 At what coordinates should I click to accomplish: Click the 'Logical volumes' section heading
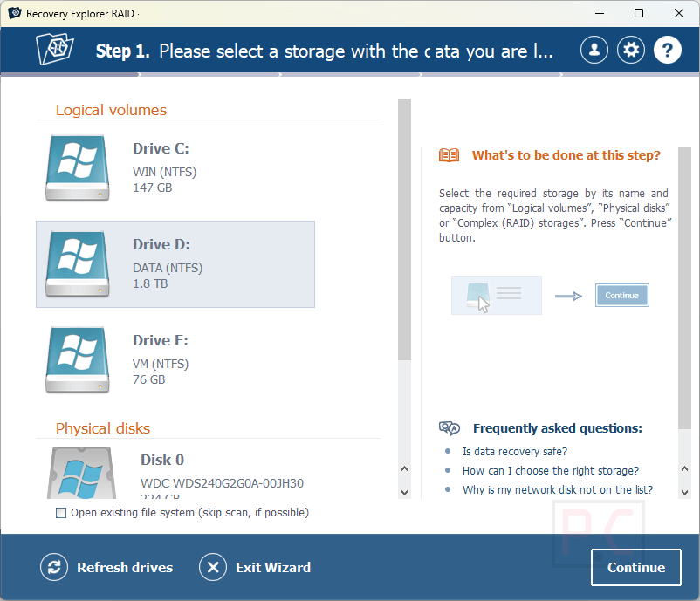111,110
